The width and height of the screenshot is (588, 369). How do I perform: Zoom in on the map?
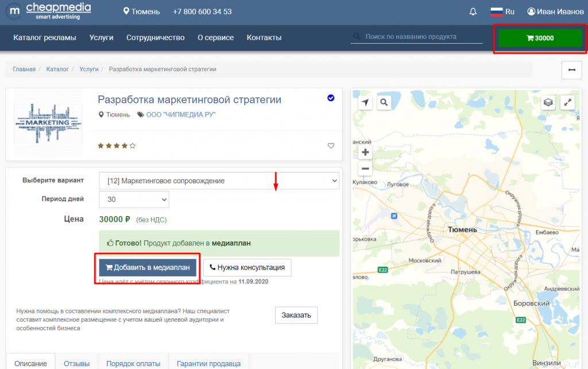(365, 152)
